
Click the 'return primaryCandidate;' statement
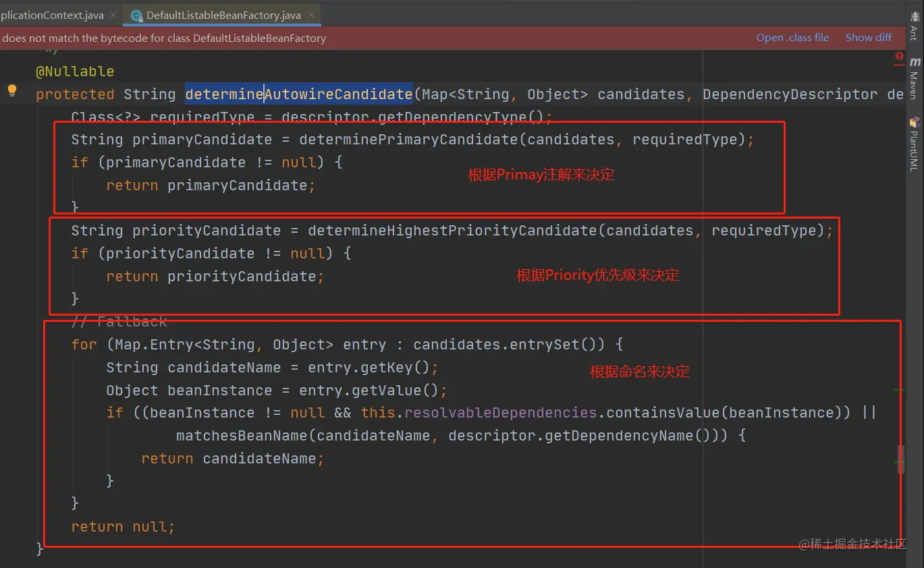point(211,186)
